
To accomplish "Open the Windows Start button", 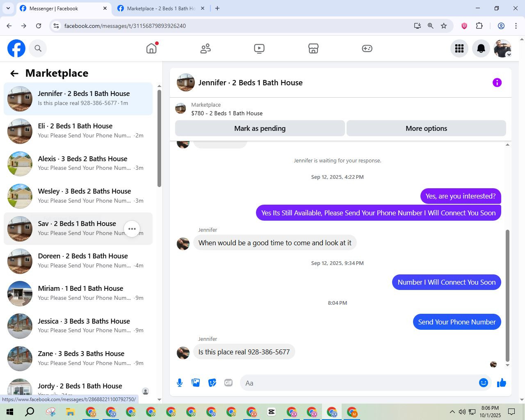I will 10,412.
